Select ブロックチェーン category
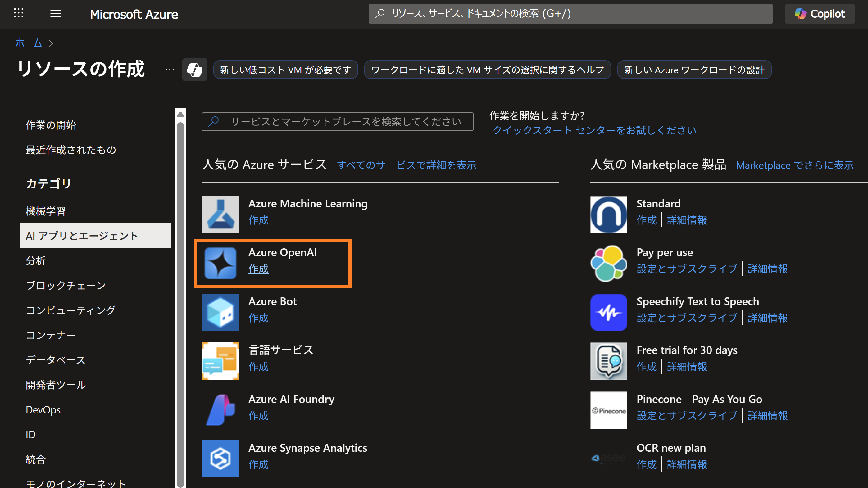868x488 pixels. pos(95,286)
